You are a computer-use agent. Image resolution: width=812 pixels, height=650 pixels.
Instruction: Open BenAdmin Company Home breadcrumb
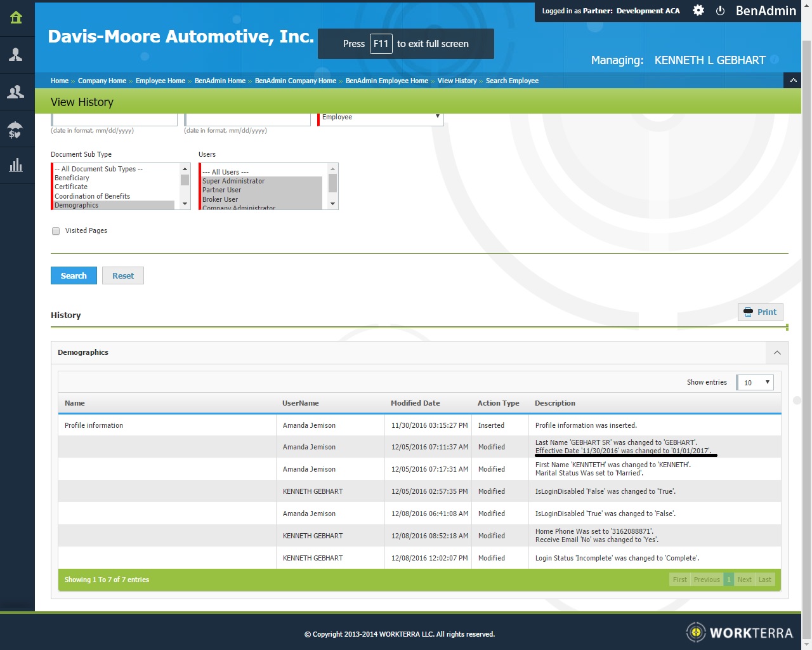[296, 81]
